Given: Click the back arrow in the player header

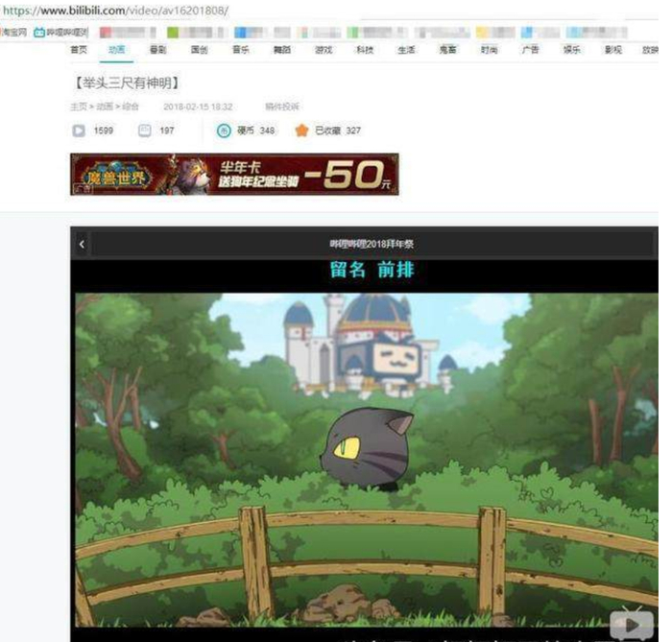Looking at the screenshot, I should (82, 244).
